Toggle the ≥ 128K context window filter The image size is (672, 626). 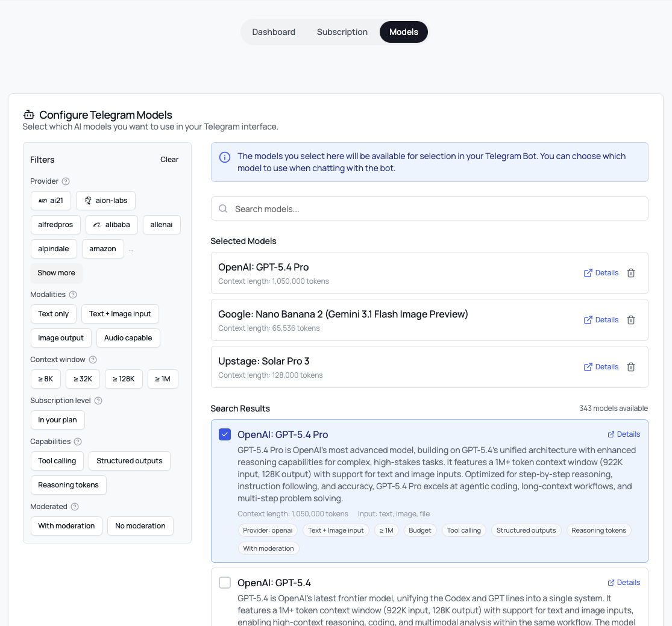(124, 379)
